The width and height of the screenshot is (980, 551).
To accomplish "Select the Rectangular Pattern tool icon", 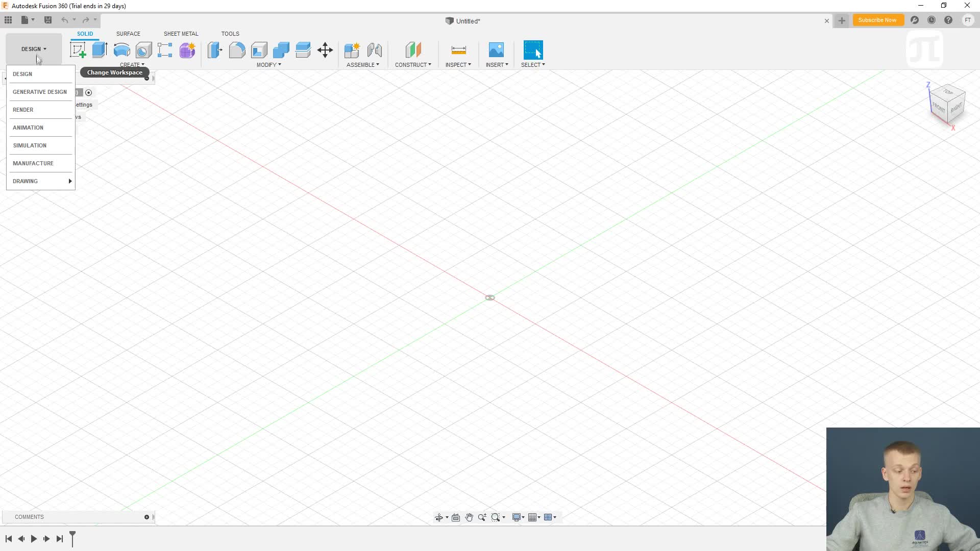I will (165, 50).
